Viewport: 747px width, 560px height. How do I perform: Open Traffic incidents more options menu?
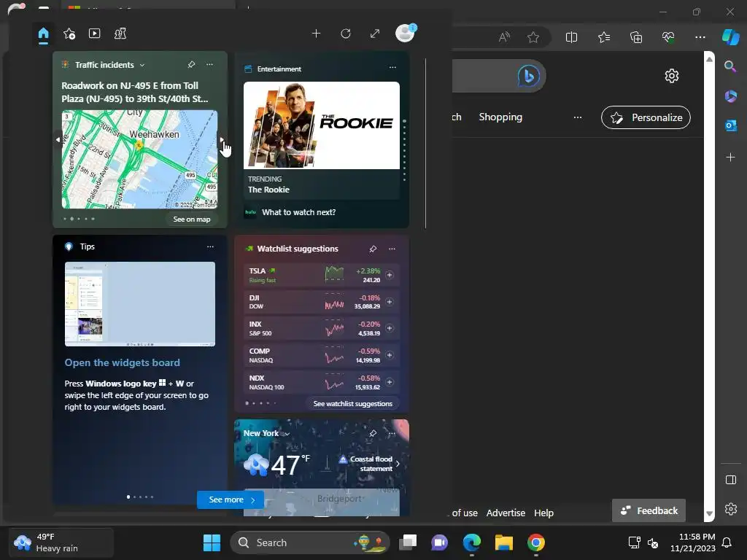click(209, 64)
